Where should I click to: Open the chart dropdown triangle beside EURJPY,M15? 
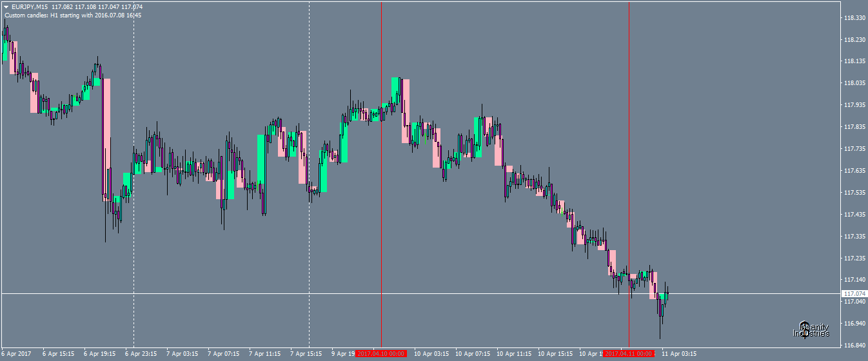coord(6,7)
